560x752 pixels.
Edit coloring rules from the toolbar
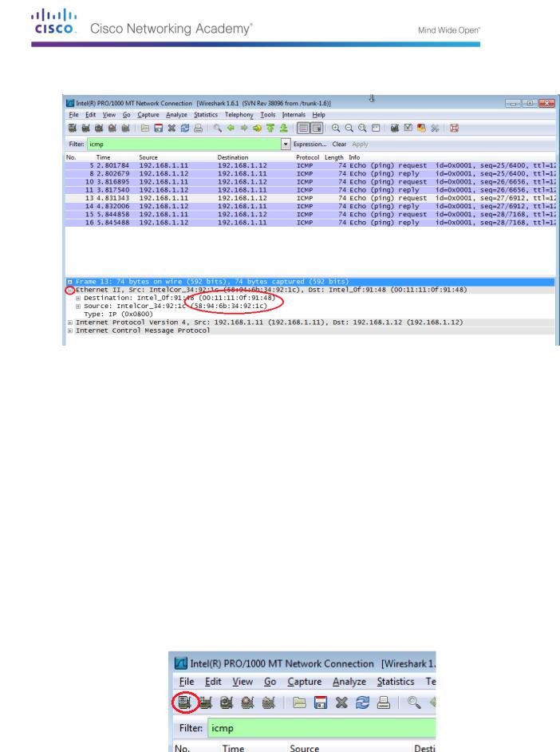point(421,128)
